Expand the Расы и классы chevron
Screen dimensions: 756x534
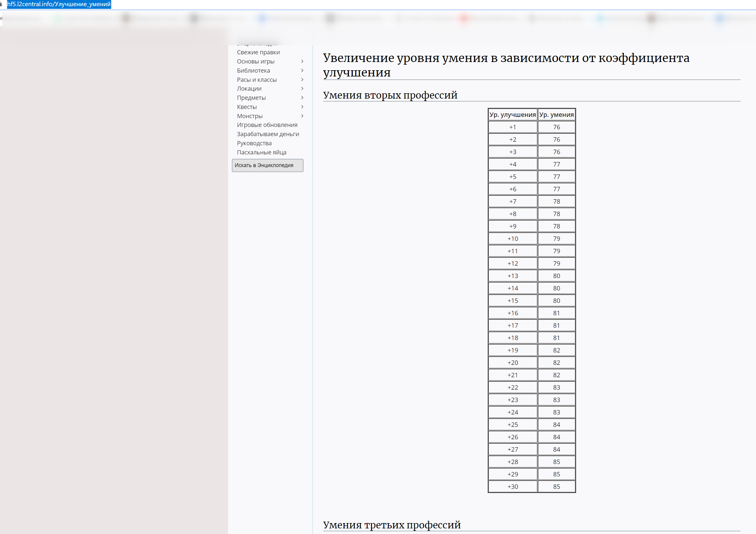coord(302,80)
